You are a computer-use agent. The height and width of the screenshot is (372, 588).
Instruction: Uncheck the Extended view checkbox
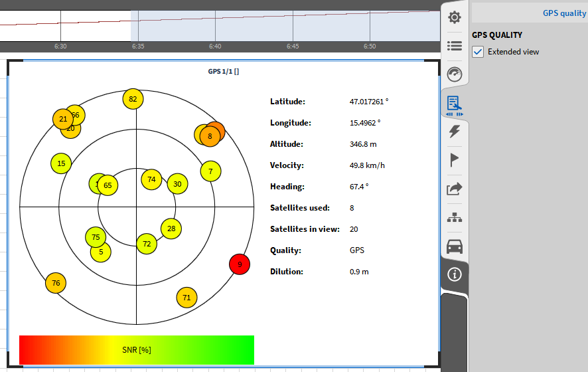(478, 52)
